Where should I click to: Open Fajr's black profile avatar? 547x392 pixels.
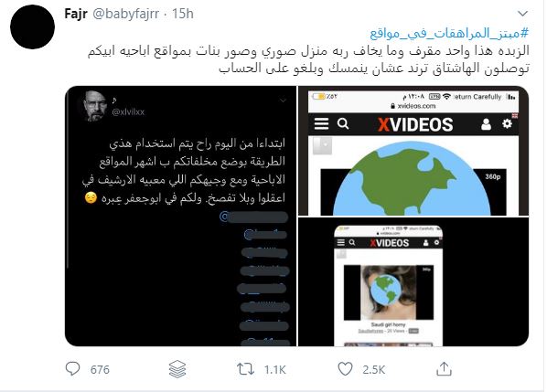[32, 26]
